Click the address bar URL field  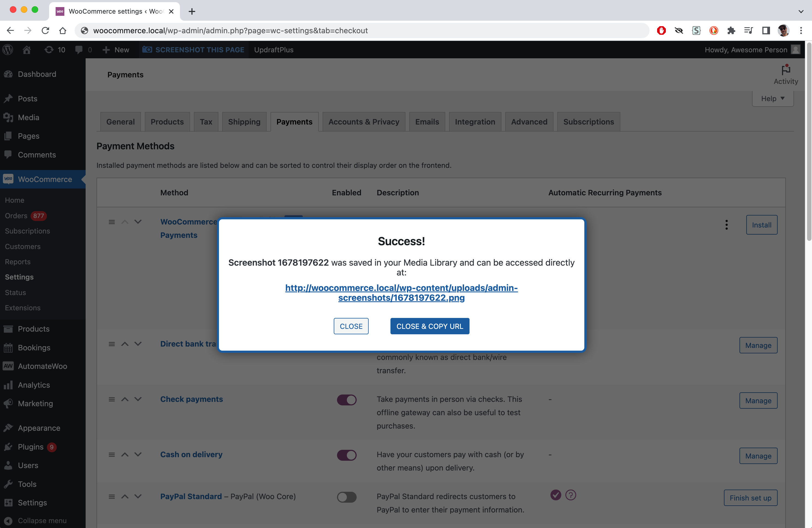point(362,30)
